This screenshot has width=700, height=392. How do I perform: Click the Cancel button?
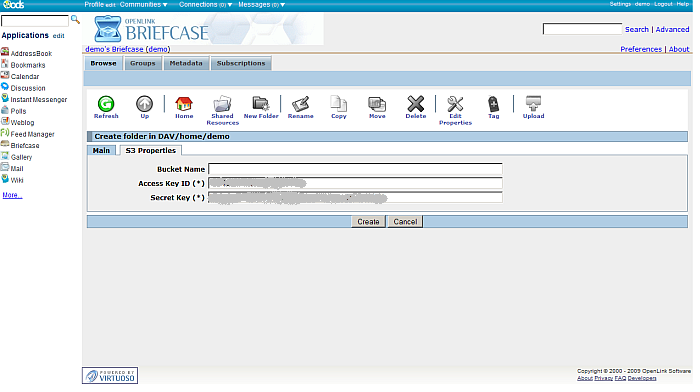click(405, 222)
